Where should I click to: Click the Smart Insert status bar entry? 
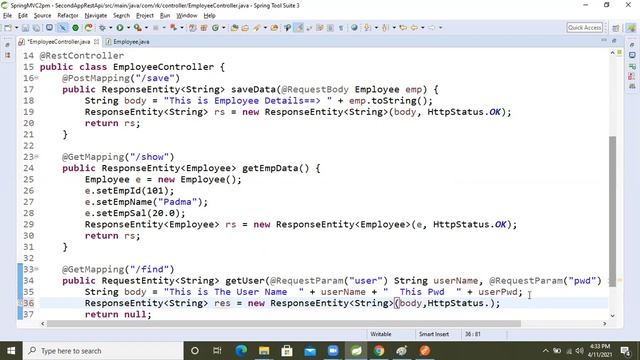(434, 334)
